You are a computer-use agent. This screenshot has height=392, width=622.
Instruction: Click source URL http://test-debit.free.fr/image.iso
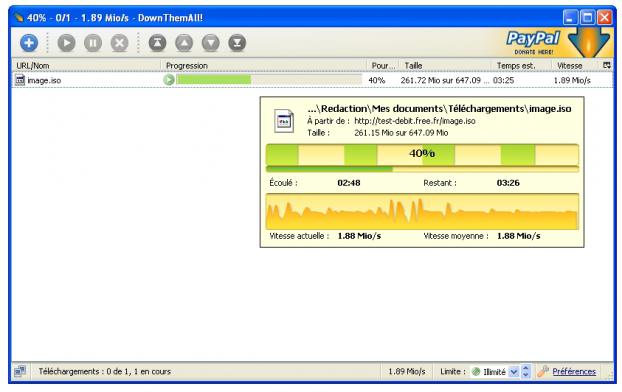(415, 121)
